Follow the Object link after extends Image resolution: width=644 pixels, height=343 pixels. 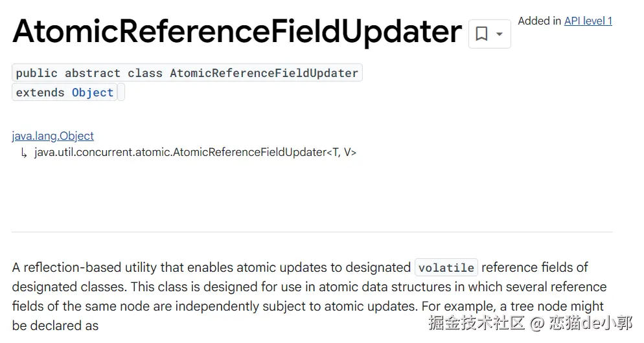click(93, 93)
